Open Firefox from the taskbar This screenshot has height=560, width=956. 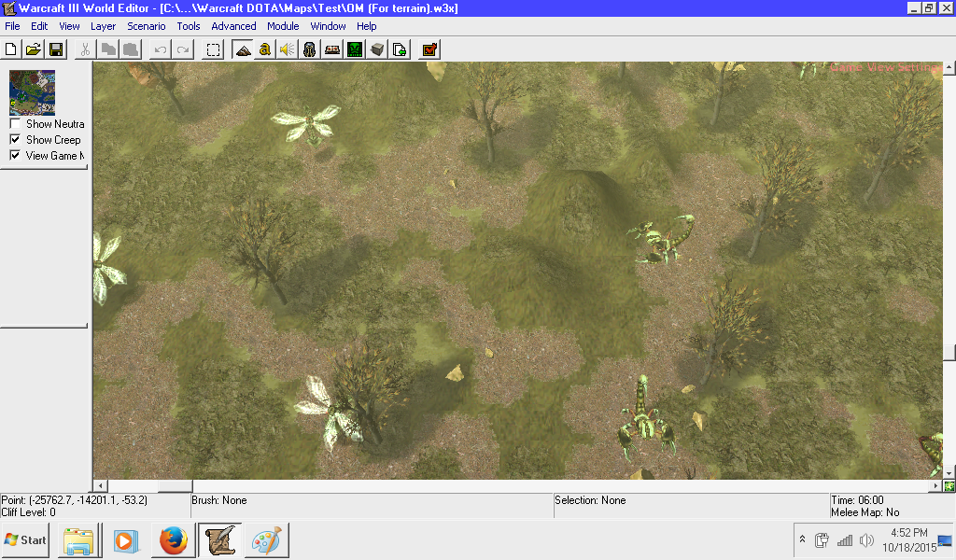174,539
